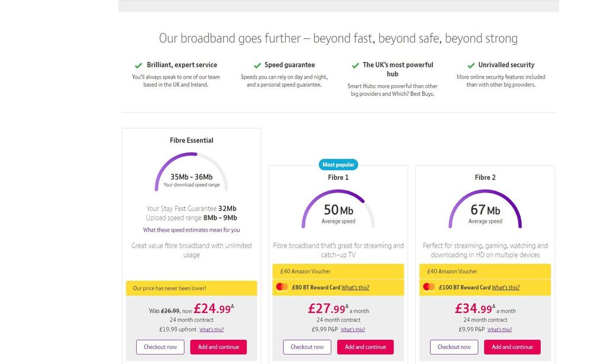591x364 pixels.
Task: Click the Mastercard icon on Fibre 1 reward
Action: point(282,287)
